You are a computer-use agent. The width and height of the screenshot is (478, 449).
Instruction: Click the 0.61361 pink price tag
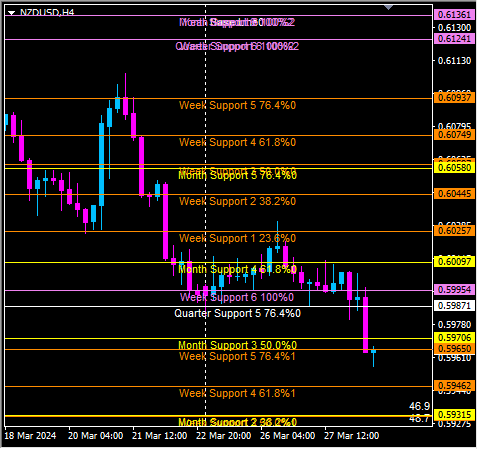(x=454, y=15)
